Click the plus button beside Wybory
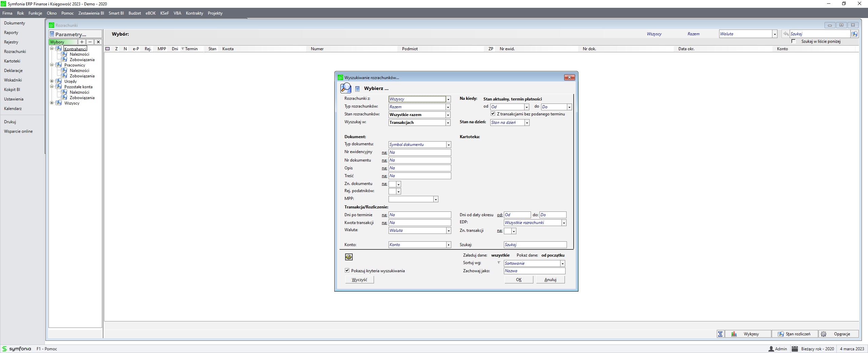868x353 pixels. click(x=82, y=42)
